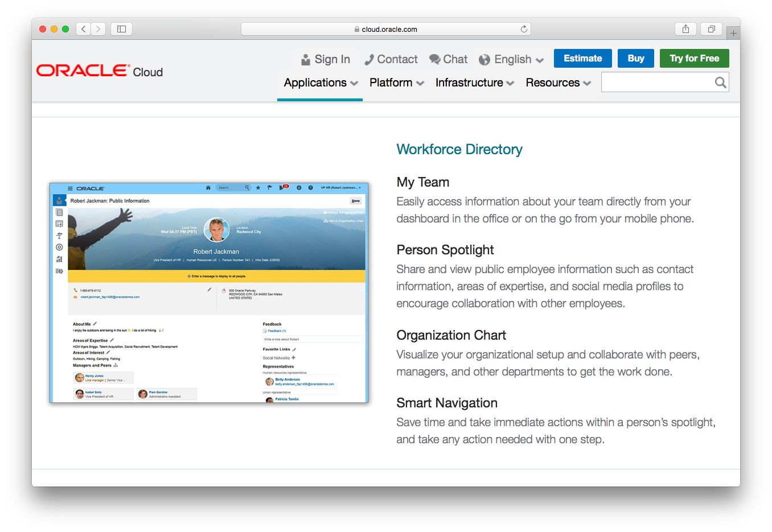Open the Sign In link

[332, 59]
